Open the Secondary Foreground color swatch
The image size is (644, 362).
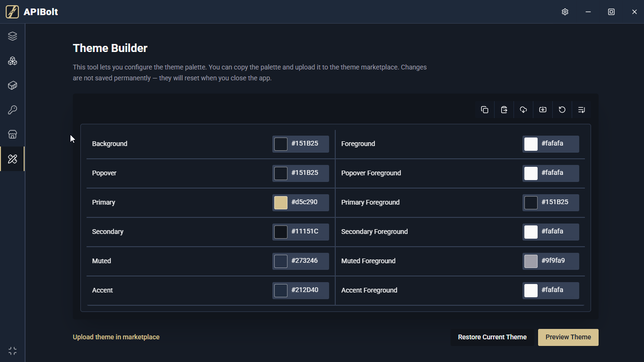click(x=531, y=232)
